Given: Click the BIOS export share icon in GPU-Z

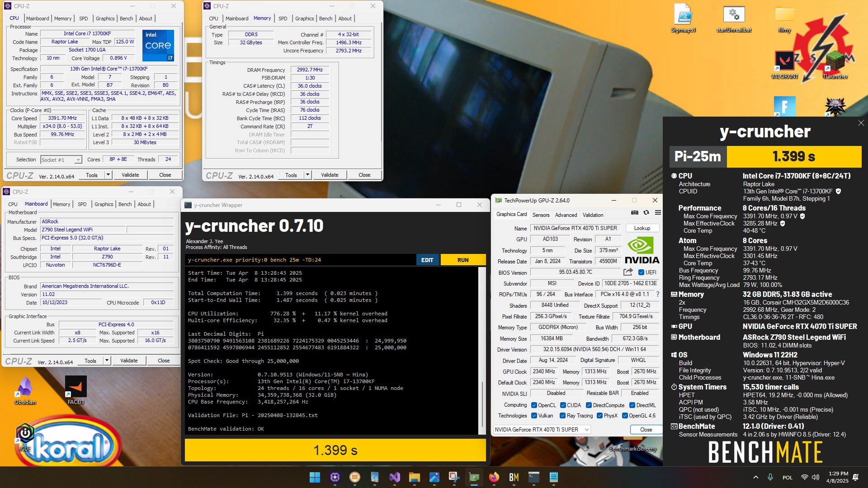Looking at the screenshot, I should 628,272.
